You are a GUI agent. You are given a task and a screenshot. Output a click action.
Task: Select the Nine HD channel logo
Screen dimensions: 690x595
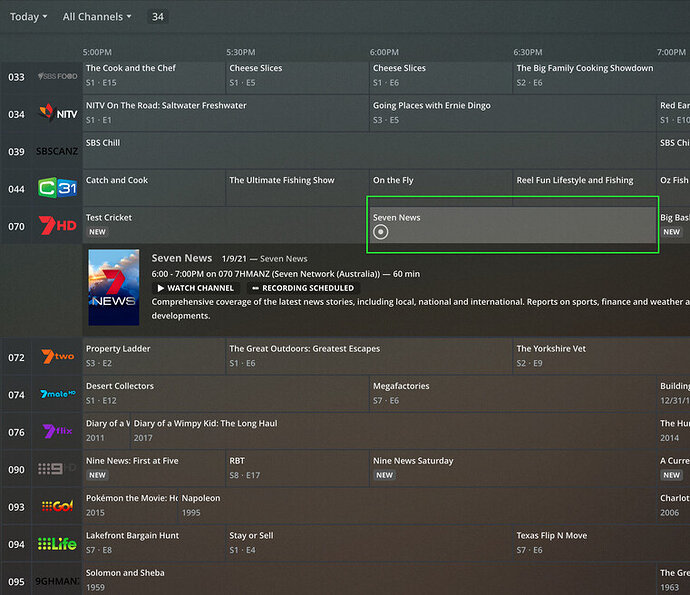pos(57,469)
